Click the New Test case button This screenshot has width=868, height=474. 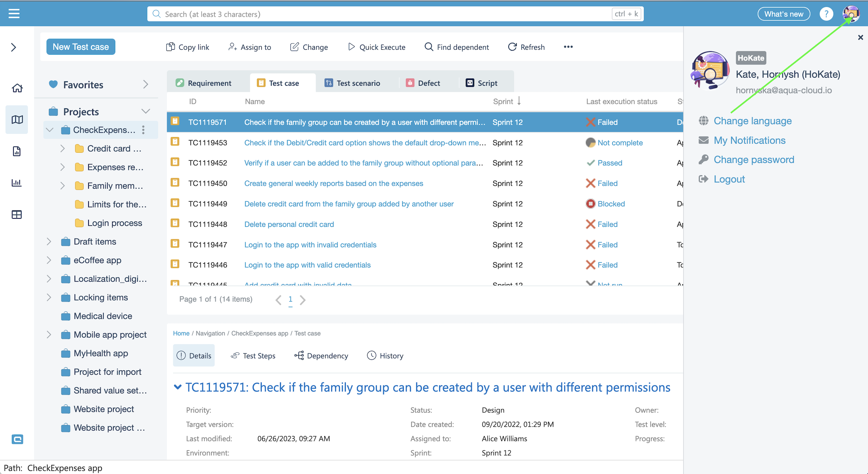pos(81,47)
